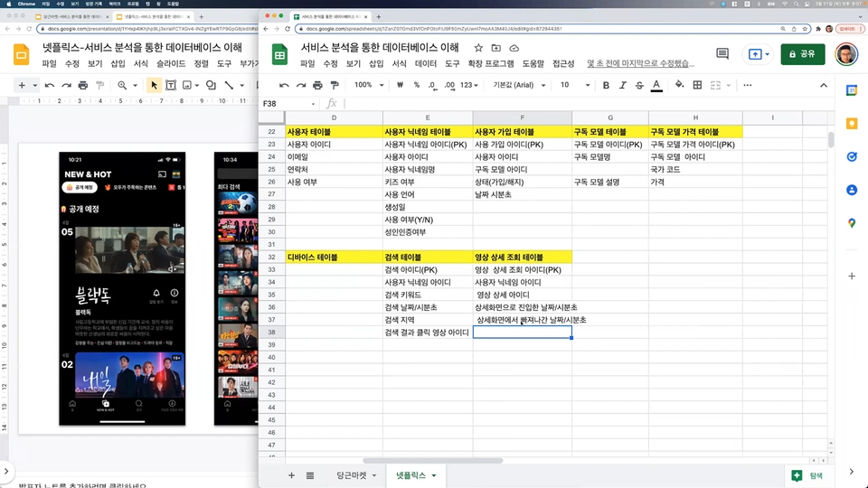This screenshot has height=488, width=868.
Task: Toggle italic formatting in Sheets
Action: click(623, 85)
